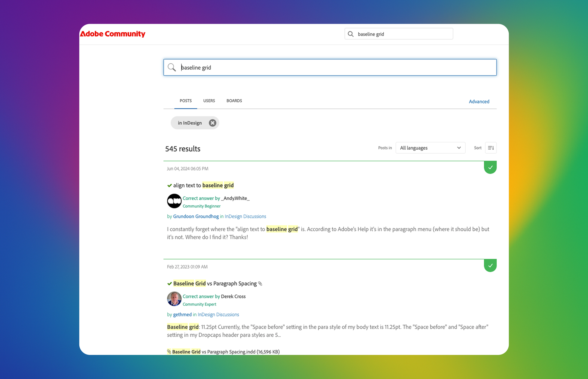Click the _AndyWhite_ avatar image
Image resolution: width=588 pixels, height=379 pixels.
(174, 201)
